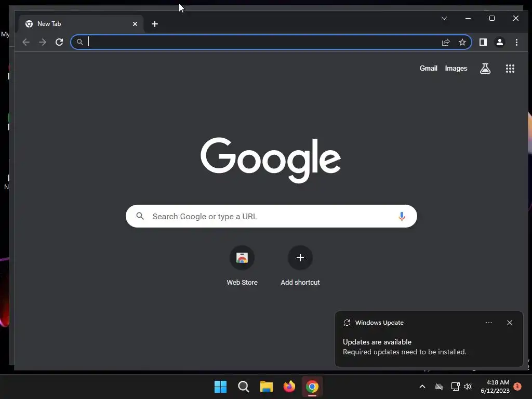This screenshot has height=399, width=532.
Task: Expand the tab search dropdown chevron
Action: tap(444, 18)
